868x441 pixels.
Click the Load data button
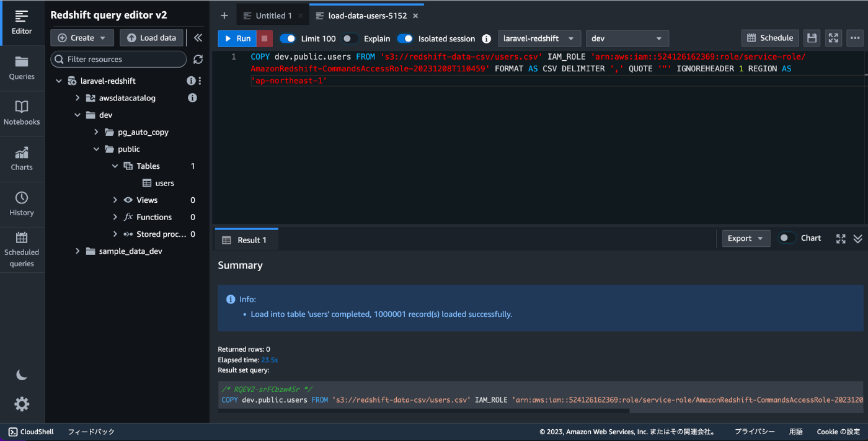[x=151, y=38]
